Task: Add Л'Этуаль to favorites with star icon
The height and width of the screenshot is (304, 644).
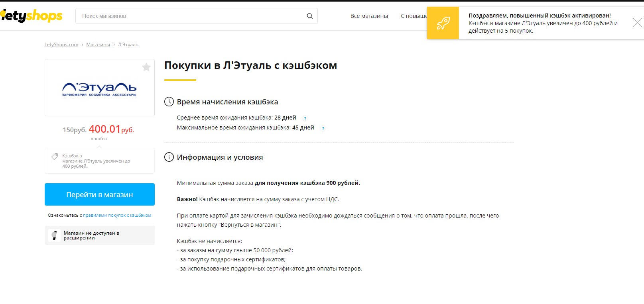Action: [x=146, y=67]
